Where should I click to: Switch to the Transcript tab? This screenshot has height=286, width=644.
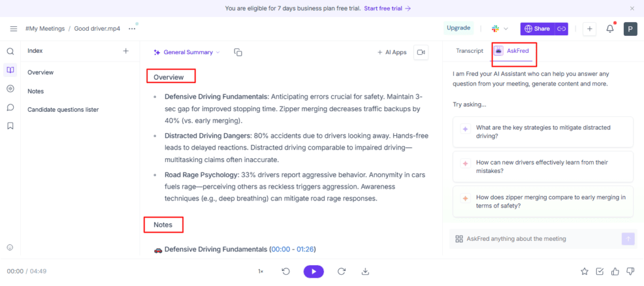[469, 51]
